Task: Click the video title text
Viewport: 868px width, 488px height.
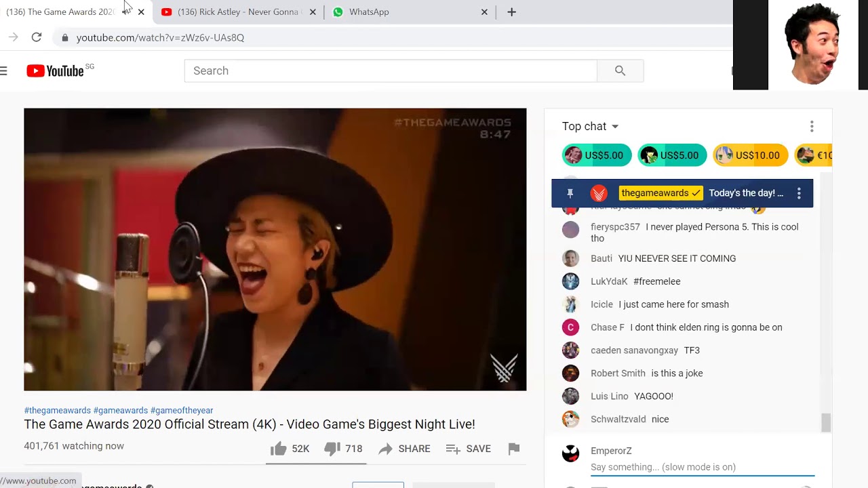Action: click(250, 424)
